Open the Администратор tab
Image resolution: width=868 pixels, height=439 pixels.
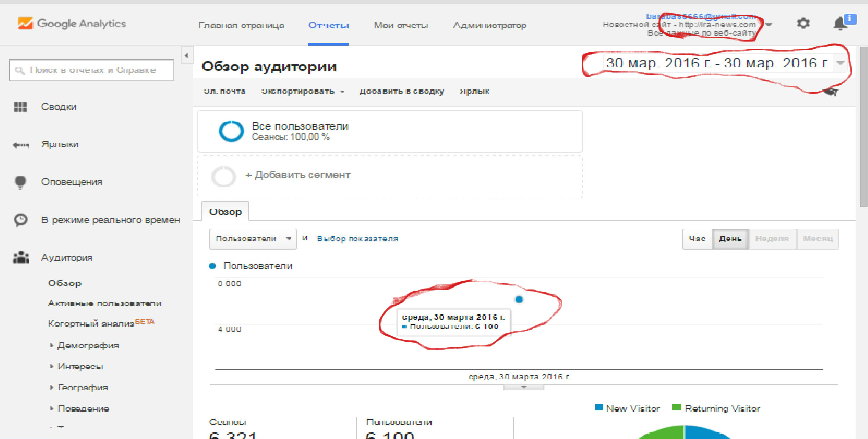(489, 25)
